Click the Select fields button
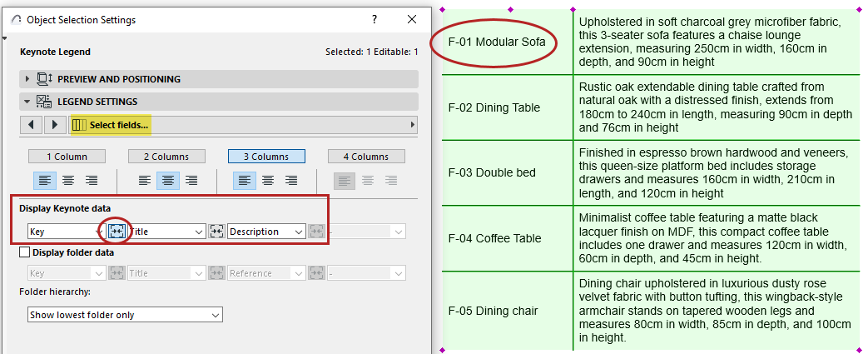This screenshot has height=354, width=868. coord(112,125)
